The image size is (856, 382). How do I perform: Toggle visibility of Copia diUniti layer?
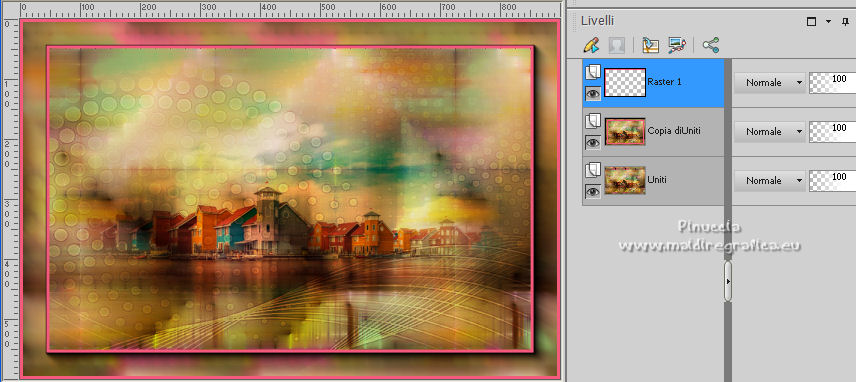593,142
